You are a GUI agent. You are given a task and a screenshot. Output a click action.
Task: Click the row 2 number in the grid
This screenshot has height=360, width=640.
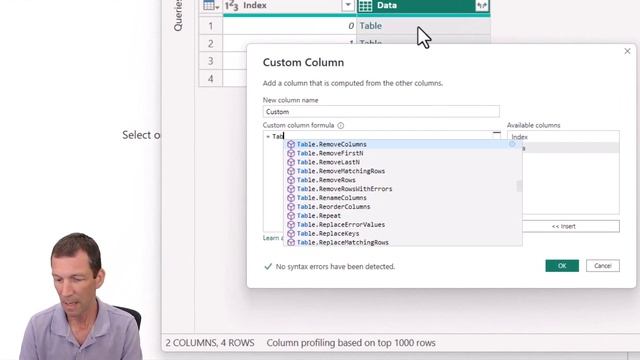[x=211, y=44]
